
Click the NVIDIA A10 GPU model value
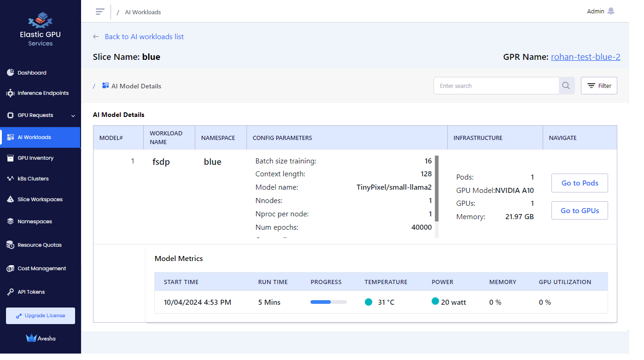pos(515,191)
